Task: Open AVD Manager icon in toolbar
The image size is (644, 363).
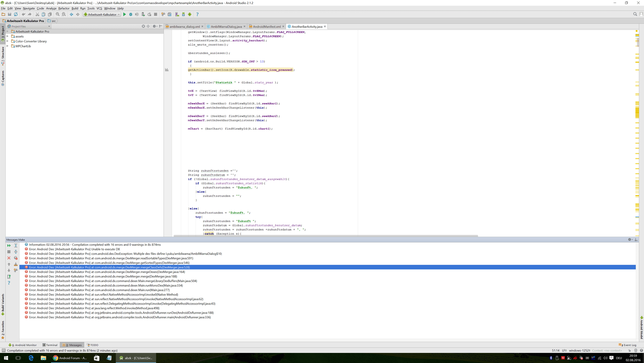Action: 177,14
